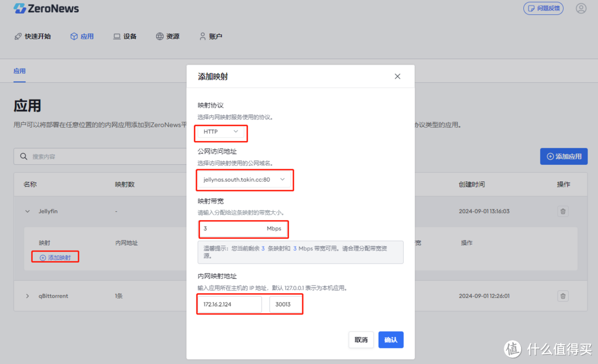
Task: Click the 172.16.2.124 IP input field
Action: click(x=229, y=304)
